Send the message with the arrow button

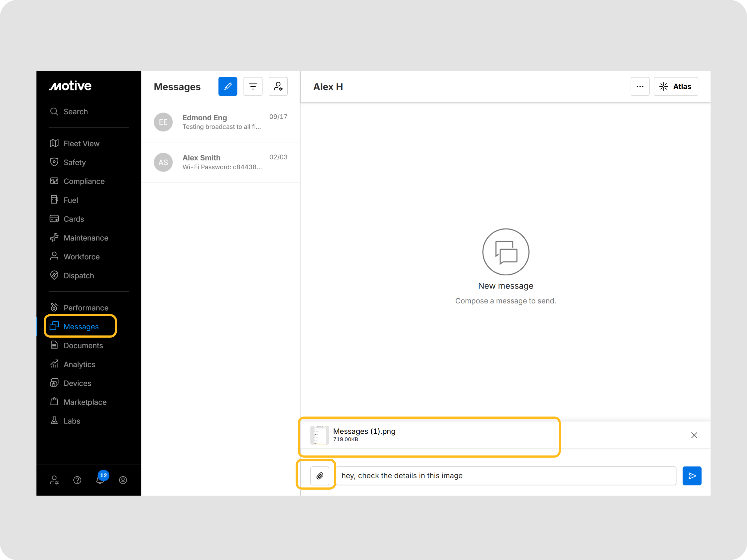(x=692, y=476)
